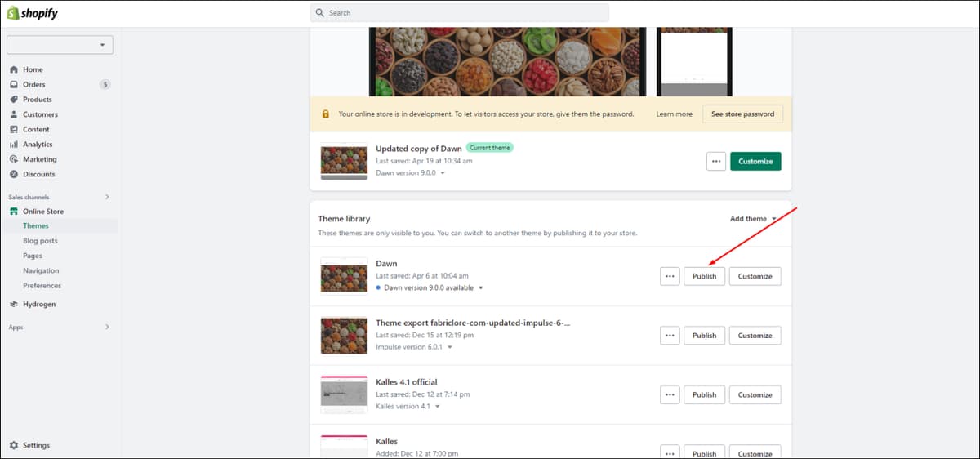Click Updated copy of Dawn thumbnail
Viewport: 980px width, 459px height.
click(344, 162)
